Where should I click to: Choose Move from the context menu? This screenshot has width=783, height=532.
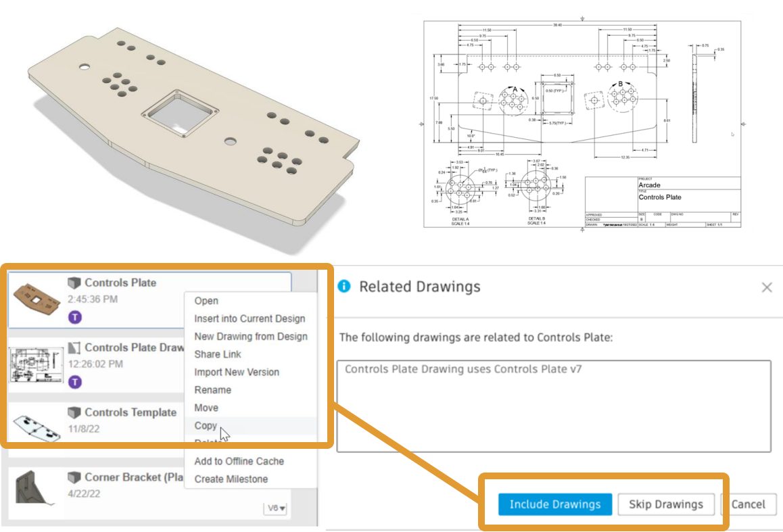206,408
